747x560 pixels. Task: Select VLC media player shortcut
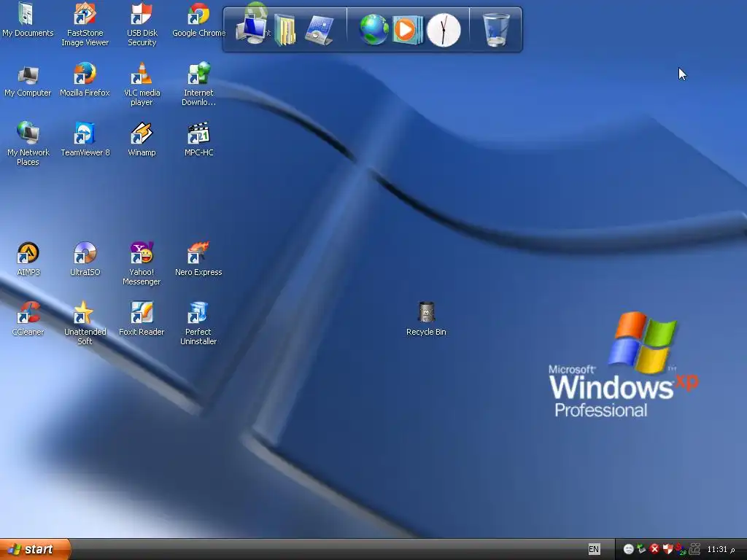click(x=142, y=85)
